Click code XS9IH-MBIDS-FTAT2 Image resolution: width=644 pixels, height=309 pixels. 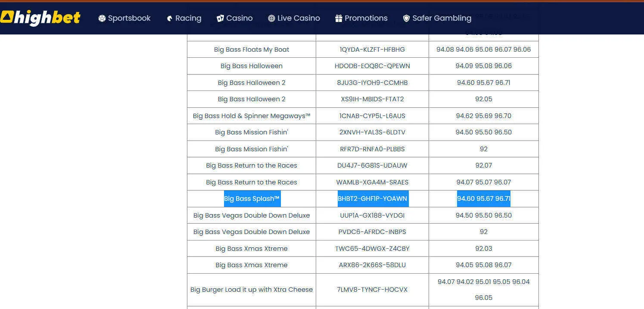pos(372,99)
